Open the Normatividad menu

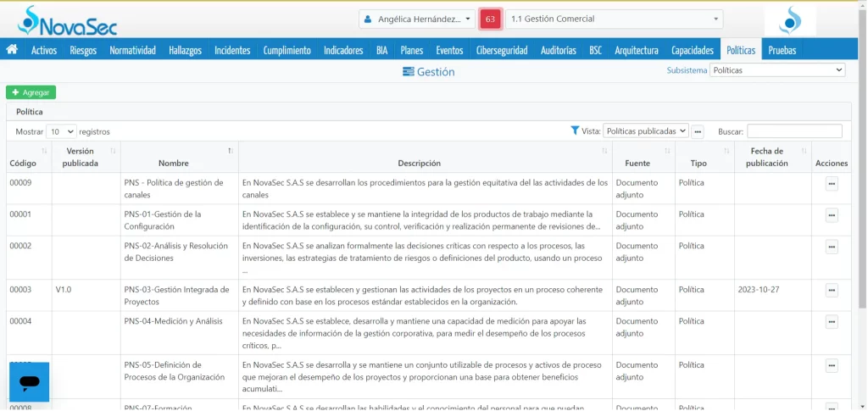click(x=132, y=50)
